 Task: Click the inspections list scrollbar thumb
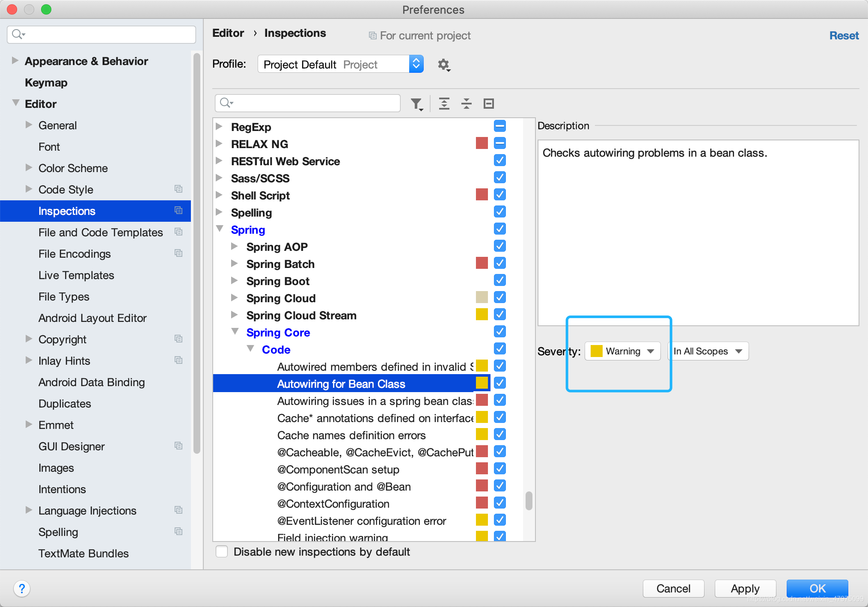[529, 501]
